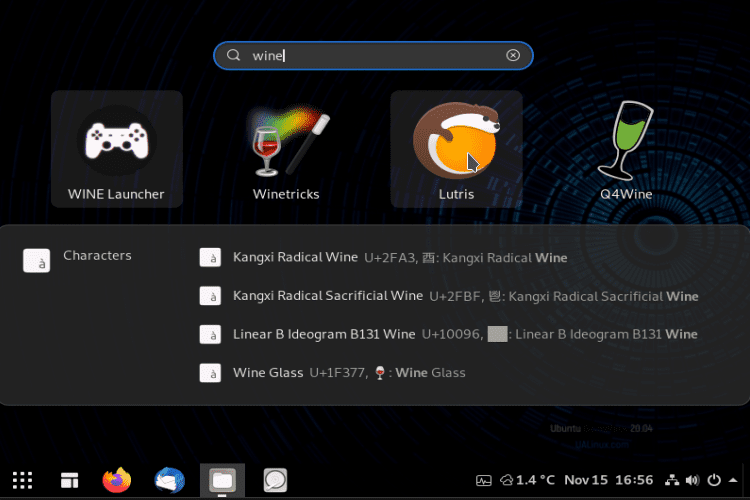The height and width of the screenshot is (500, 750).
Task: Open the Files manager in taskbar
Action: pyautogui.click(x=222, y=480)
